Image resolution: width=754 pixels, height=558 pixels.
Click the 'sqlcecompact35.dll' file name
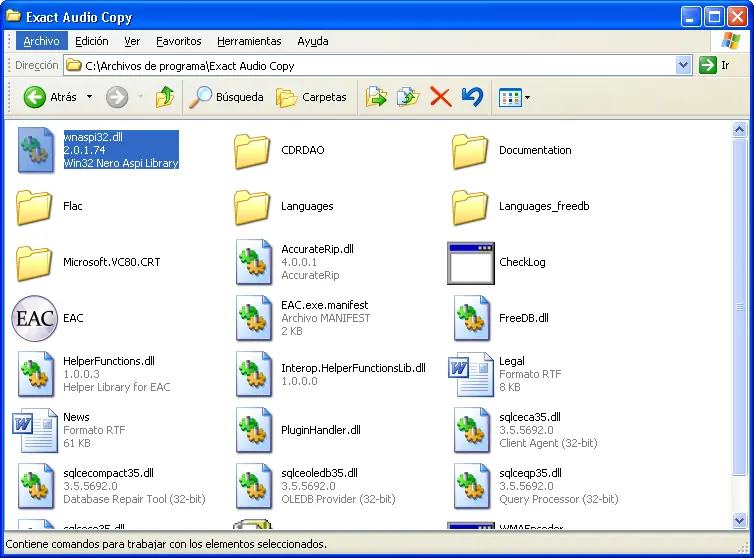click(x=108, y=473)
